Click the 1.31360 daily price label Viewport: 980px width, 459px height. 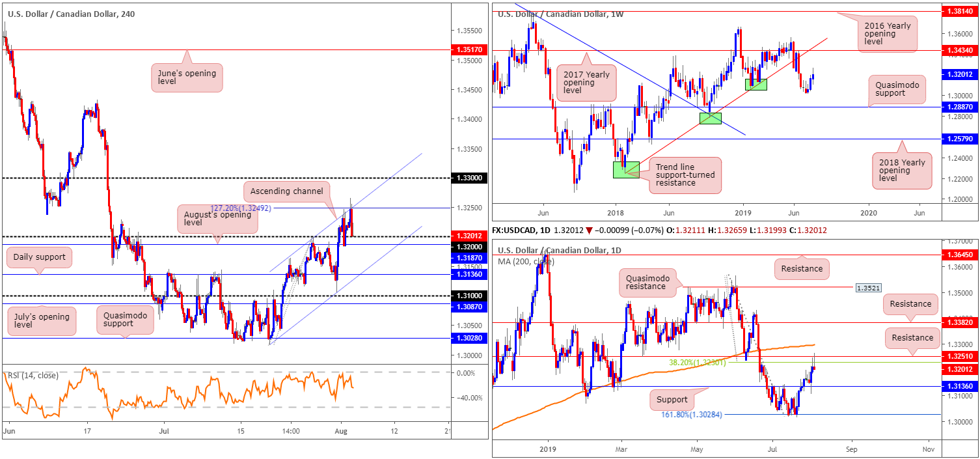click(x=960, y=386)
